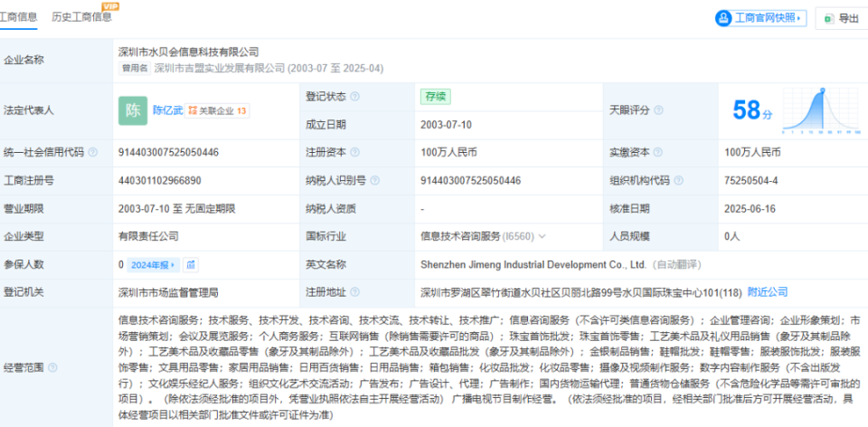Open 工商官网快照 snapshot dropdown
This screenshot has height=427, width=868.
[760, 18]
